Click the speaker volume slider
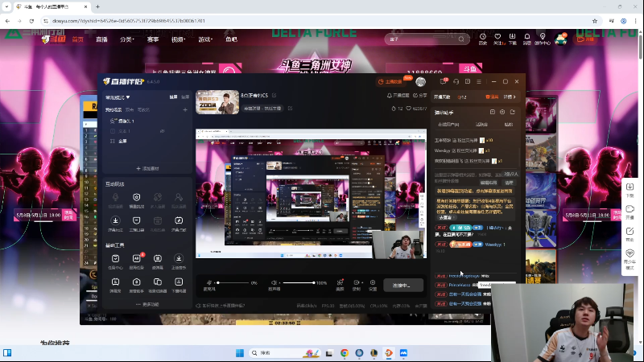 (x=299, y=282)
